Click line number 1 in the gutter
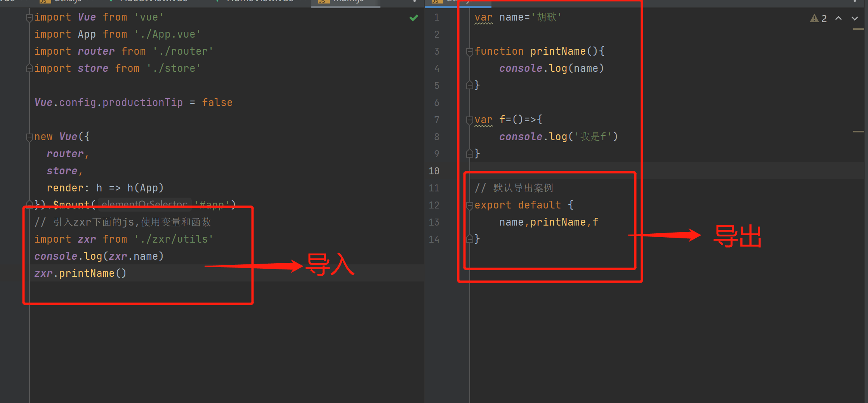868x403 pixels. click(437, 17)
